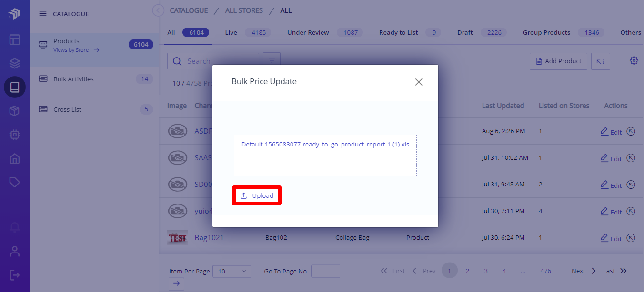The height and width of the screenshot is (292, 644).
Task: Switch to the Live tab
Action: pyautogui.click(x=247, y=33)
